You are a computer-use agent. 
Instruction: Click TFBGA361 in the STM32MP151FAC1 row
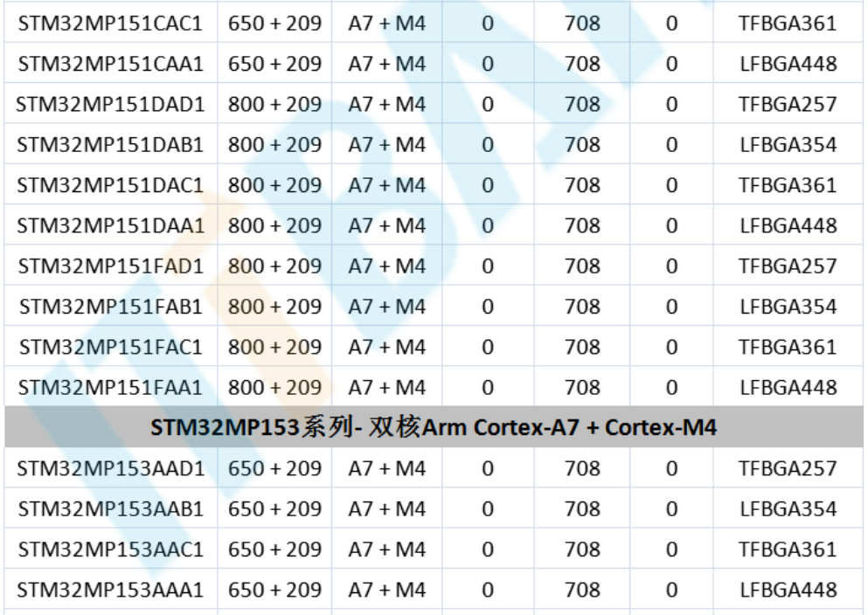click(x=788, y=347)
